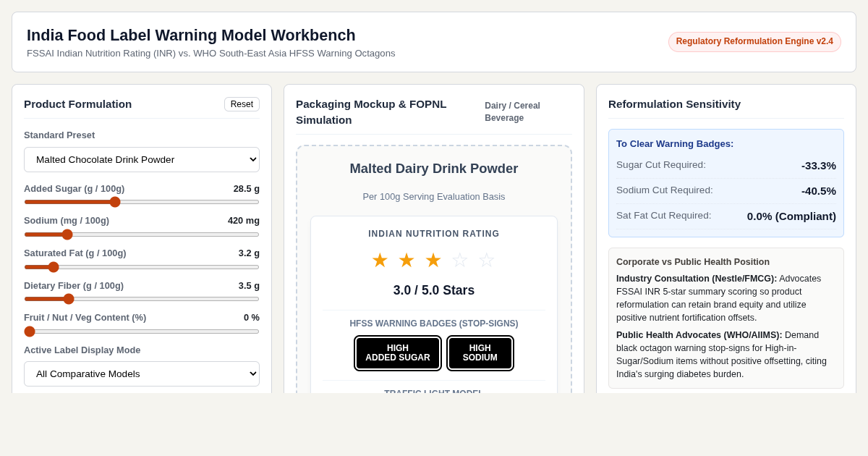Click the India Food Label Warning Model Workbench heading
This screenshot has height=456, width=868.
coord(191,35)
